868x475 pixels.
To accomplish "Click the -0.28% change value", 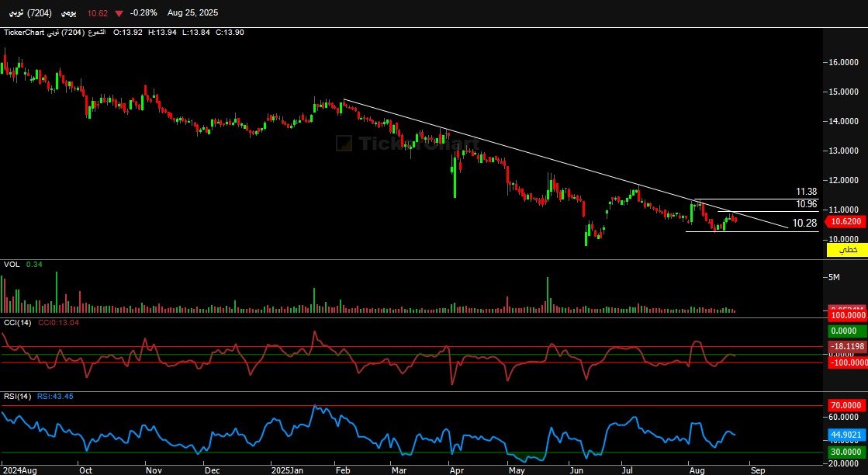I will (144, 12).
